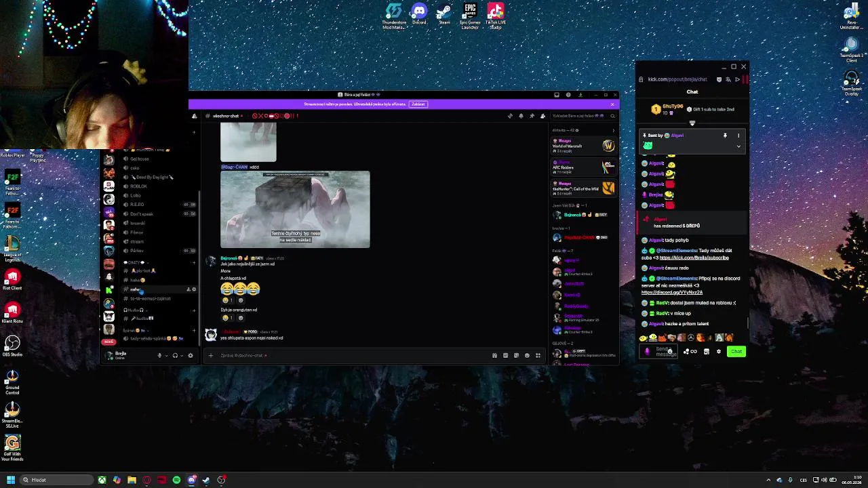
Task: Click the Windows taskbar search box
Action: (x=58, y=480)
